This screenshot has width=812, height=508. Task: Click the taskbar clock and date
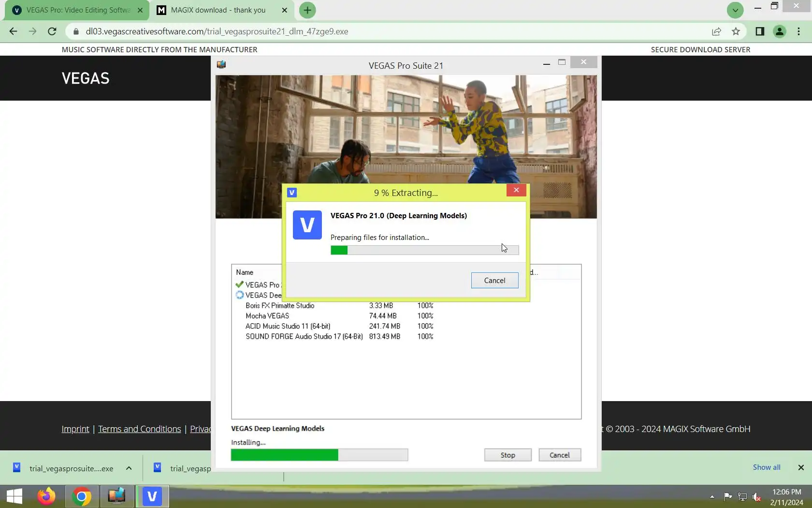[x=786, y=497]
